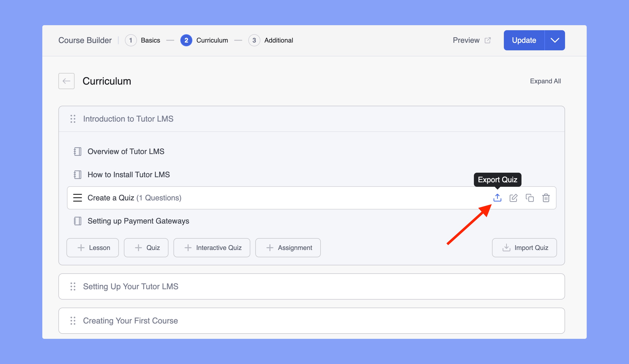The height and width of the screenshot is (364, 629).
Task: Collapse the Introduction to Tutor LMS topic
Action: point(312,119)
